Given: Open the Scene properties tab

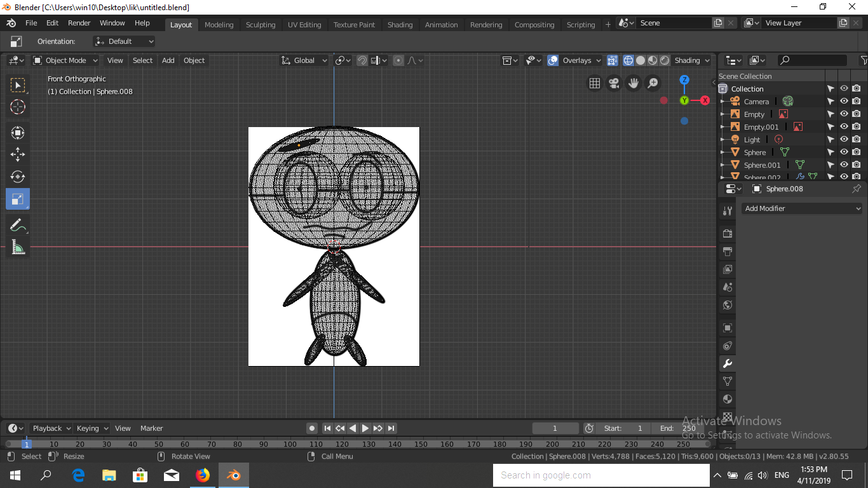Looking at the screenshot, I should click(728, 287).
